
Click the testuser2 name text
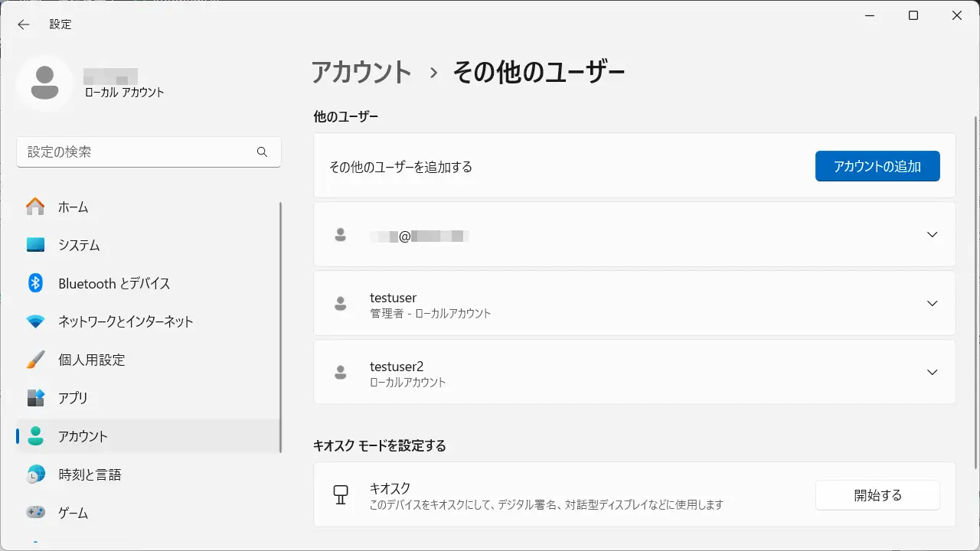click(x=397, y=367)
